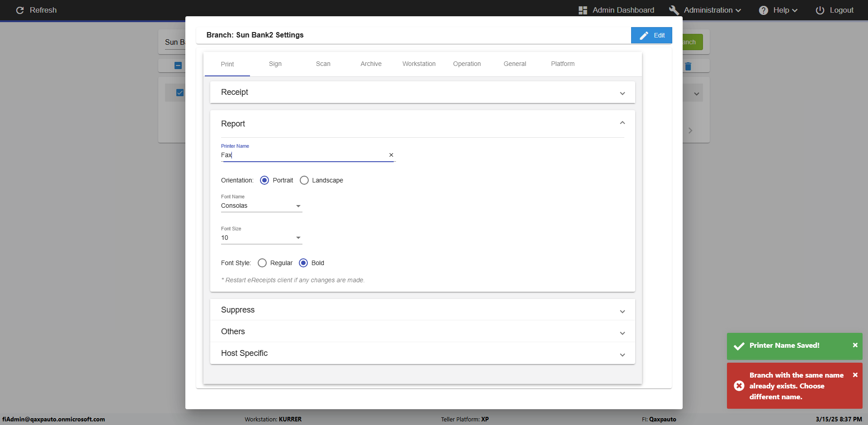
Task: Click the Administration wrench icon
Action: (x=674, y=10)
